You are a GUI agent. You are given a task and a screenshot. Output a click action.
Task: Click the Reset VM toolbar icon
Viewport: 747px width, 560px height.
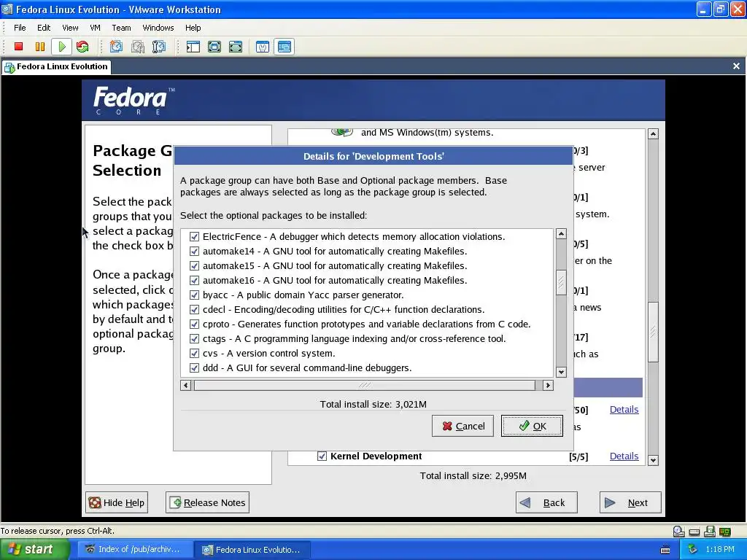82,47
